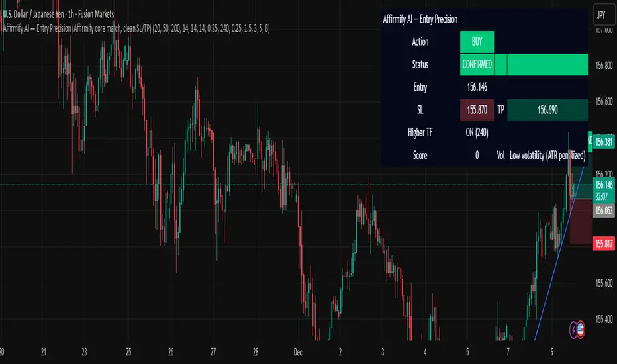Select the Affirmify AI indicator legend line
The height and width of the screenshot is (364, 617).
(136, 28)
